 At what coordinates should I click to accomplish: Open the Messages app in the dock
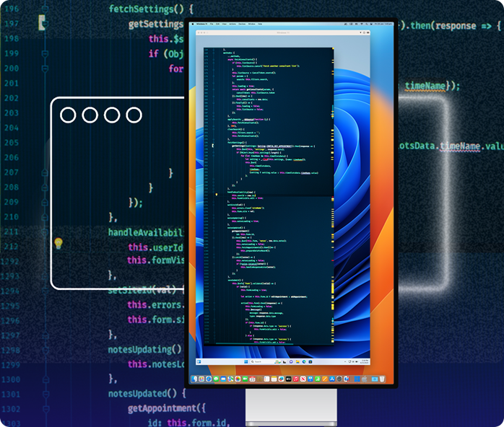pyautogui.click(x=216, y=379)
